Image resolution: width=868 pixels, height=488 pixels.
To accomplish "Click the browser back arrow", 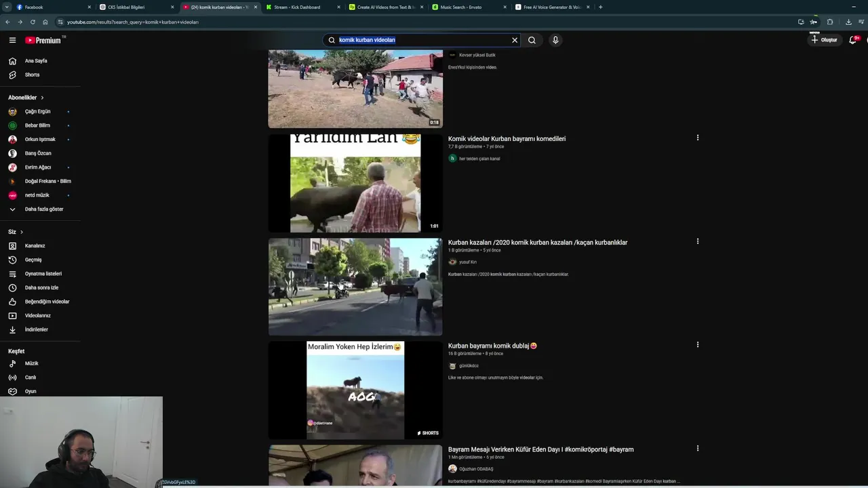I will pyautogui.click(x=7, y=22).
